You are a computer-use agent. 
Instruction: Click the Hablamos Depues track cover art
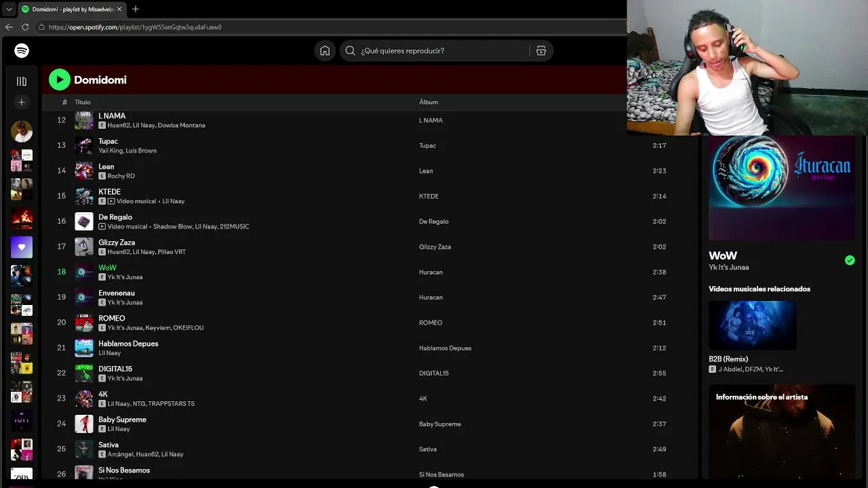[x=84, y=348]
